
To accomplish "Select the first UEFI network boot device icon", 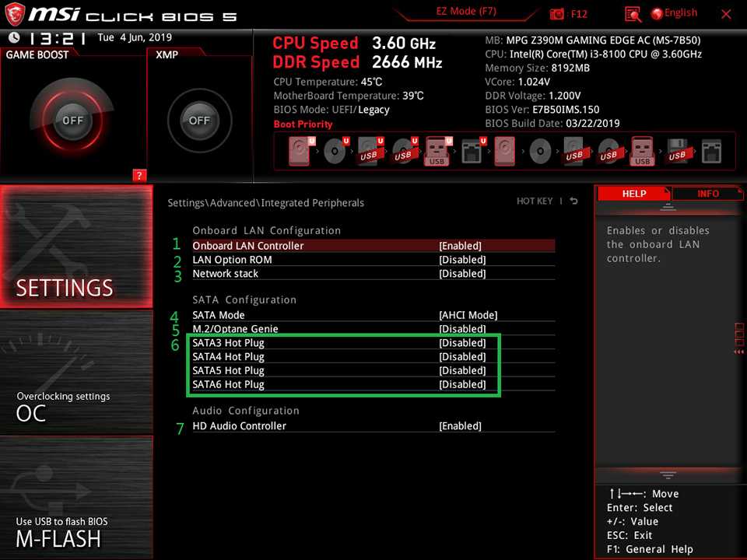I will tap(471, 150).
